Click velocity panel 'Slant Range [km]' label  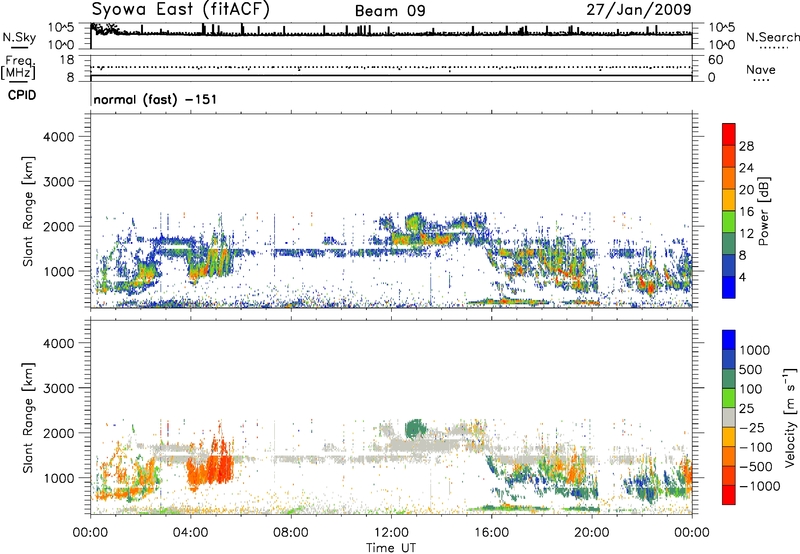pos(28,417)
